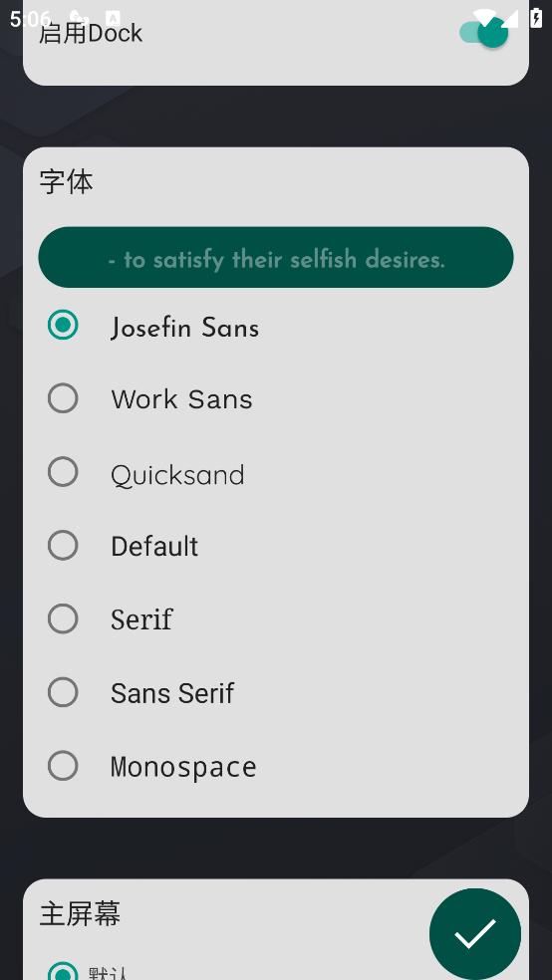The width and height of the screenshot is (552, 980).
Task: Choose the Default font radio button
Action: (63, 545)
